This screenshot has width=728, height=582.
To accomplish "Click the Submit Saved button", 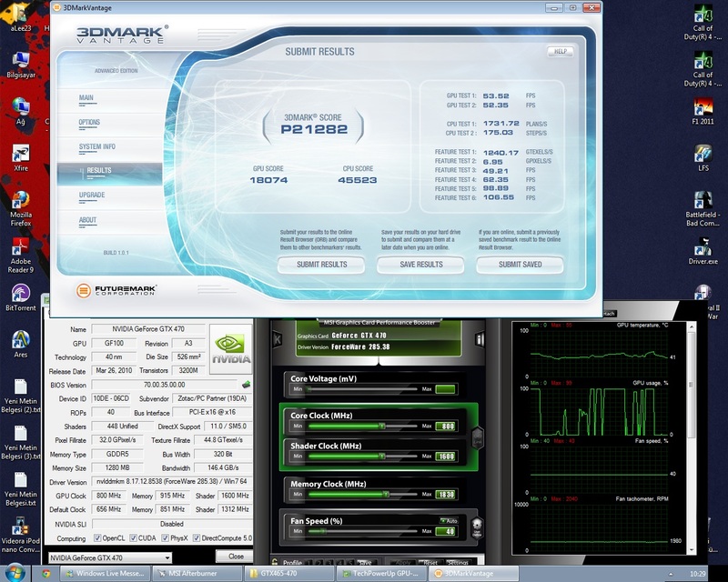I will 520,265.
